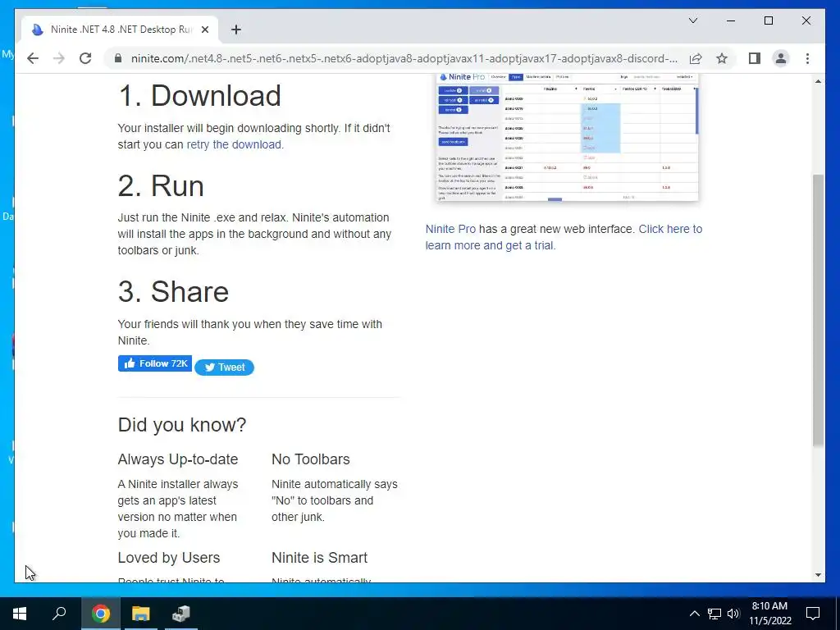
Task: Click the scrollbar's up arrow
Action: click(818, 81)
